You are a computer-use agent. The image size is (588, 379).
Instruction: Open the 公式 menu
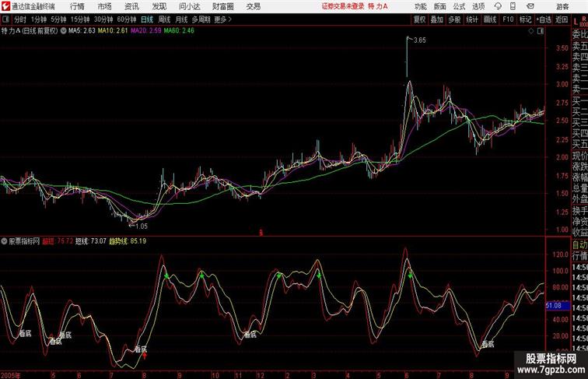(459, 6)
